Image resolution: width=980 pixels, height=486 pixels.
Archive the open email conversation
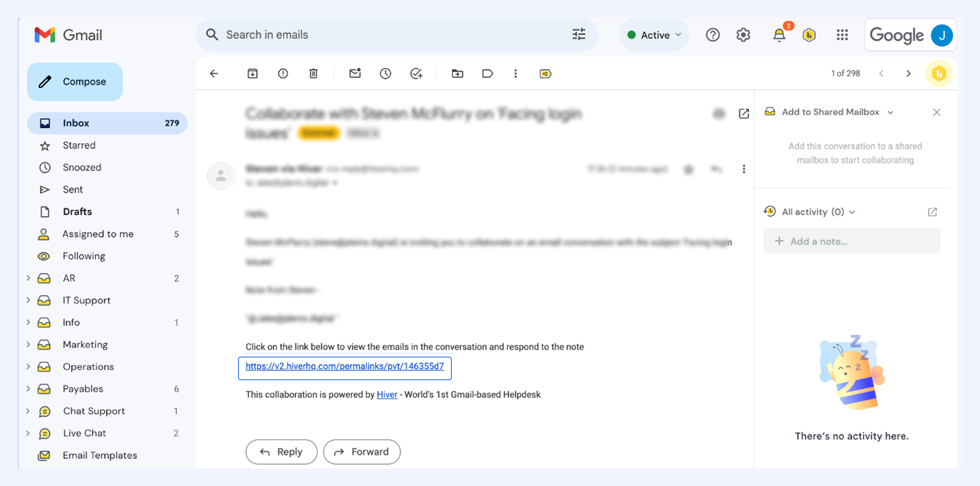click(252, 74)
